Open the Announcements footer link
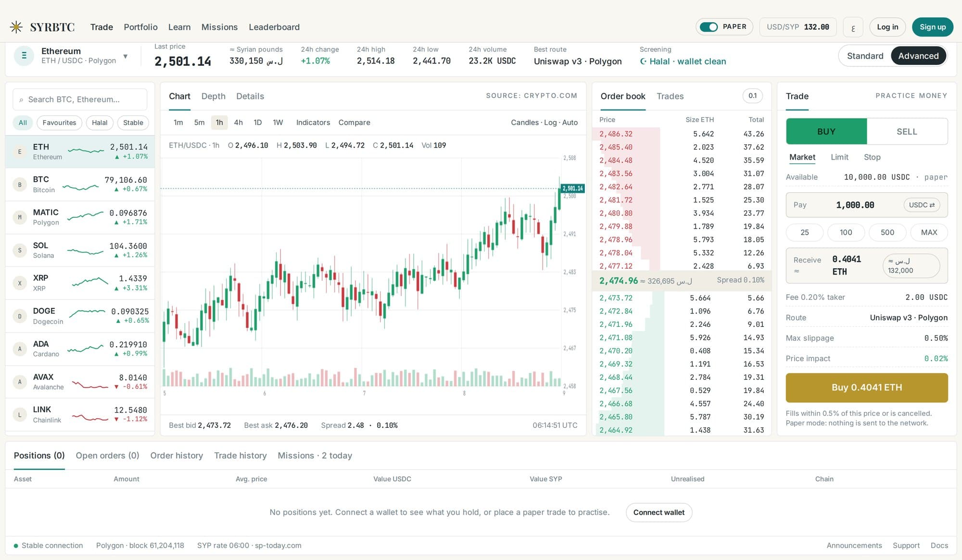This screenshot has height=560, width=962. 854,546
